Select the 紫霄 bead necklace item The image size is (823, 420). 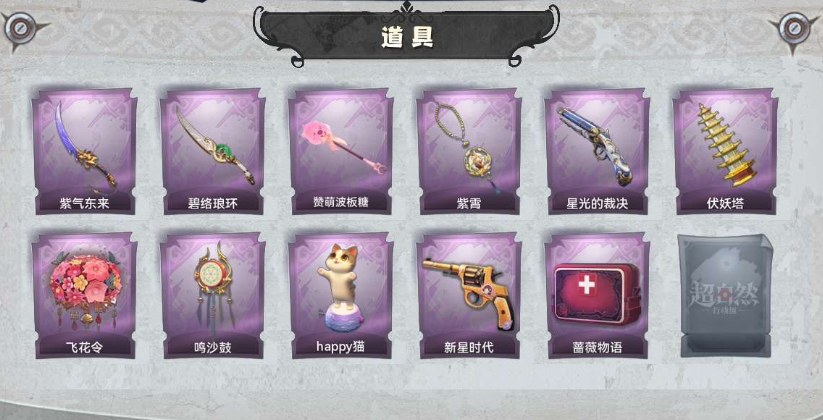point(469,151)
